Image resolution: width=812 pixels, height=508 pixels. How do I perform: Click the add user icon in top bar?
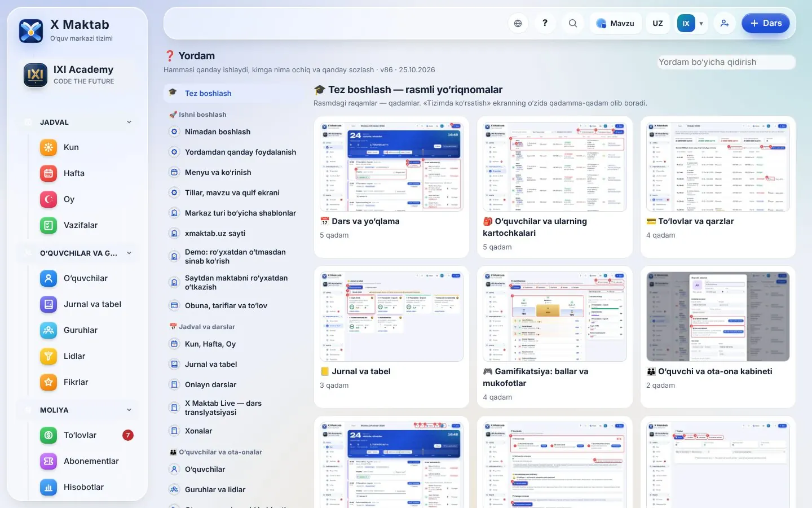(725, 23)
